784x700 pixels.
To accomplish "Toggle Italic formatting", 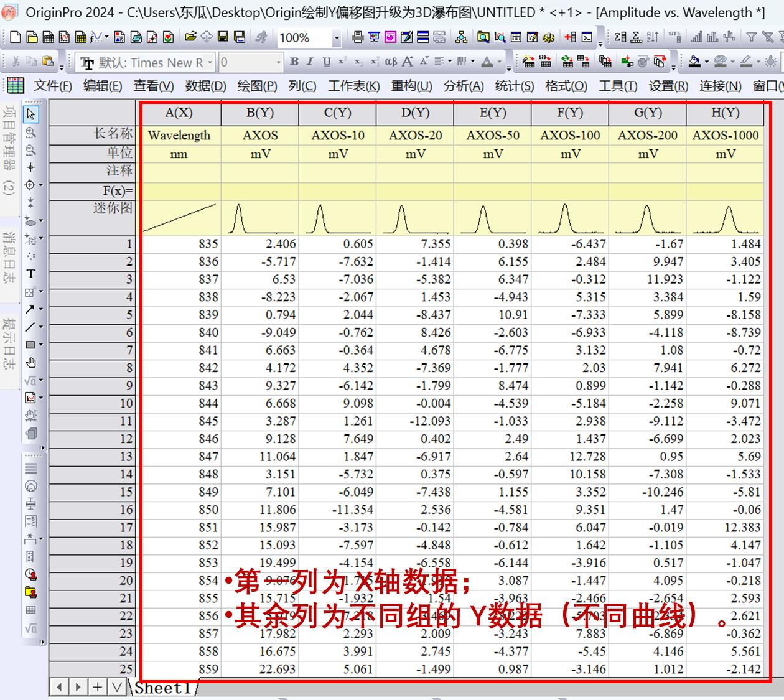I will pos(310,62).
